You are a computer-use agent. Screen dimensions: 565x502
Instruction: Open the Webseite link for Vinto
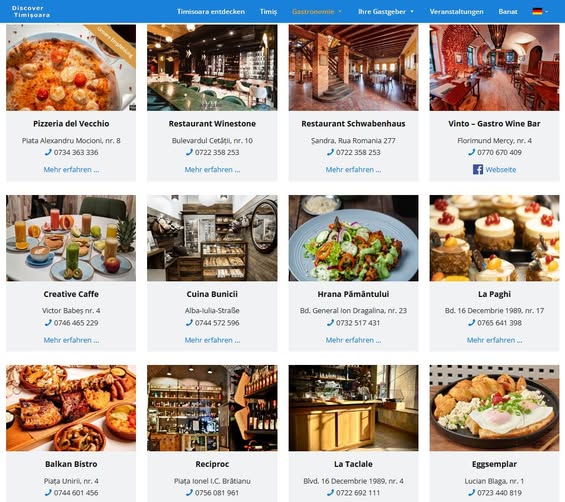(501, 169)
